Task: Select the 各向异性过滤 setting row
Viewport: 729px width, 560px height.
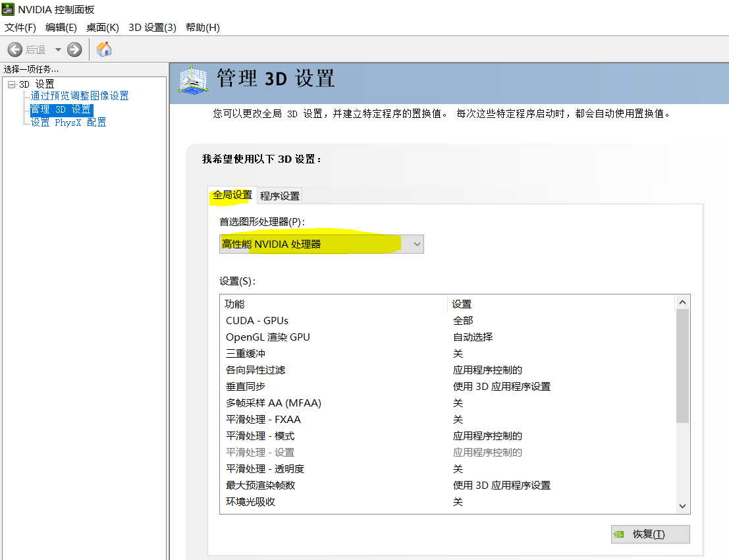Action: (448, 370)
